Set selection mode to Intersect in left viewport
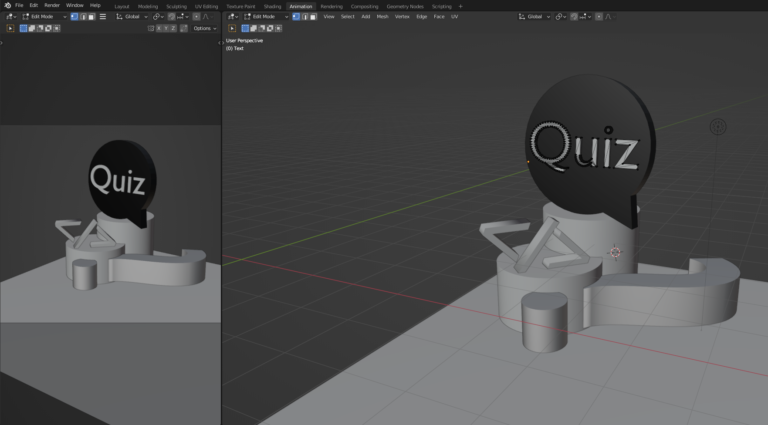The width and height of the screenshot is (768, 425). [56, 28]
